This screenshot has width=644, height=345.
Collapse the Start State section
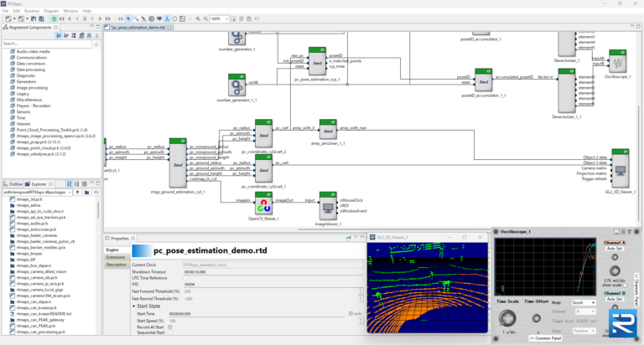point(134,306)
